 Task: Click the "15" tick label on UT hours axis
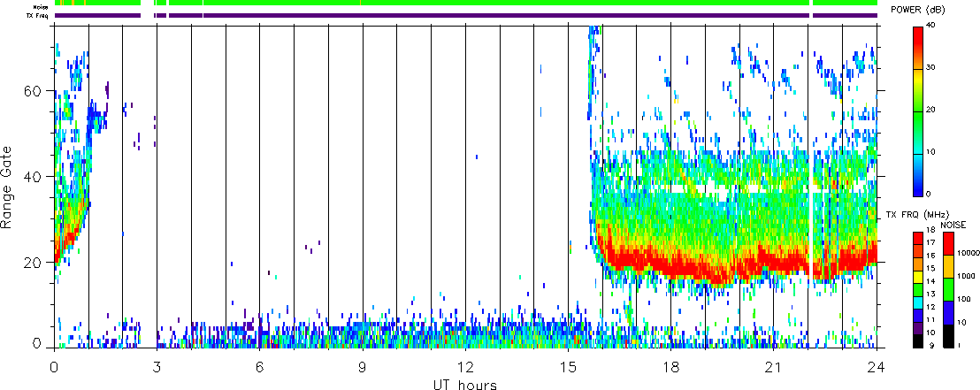(x=568, y=367)
